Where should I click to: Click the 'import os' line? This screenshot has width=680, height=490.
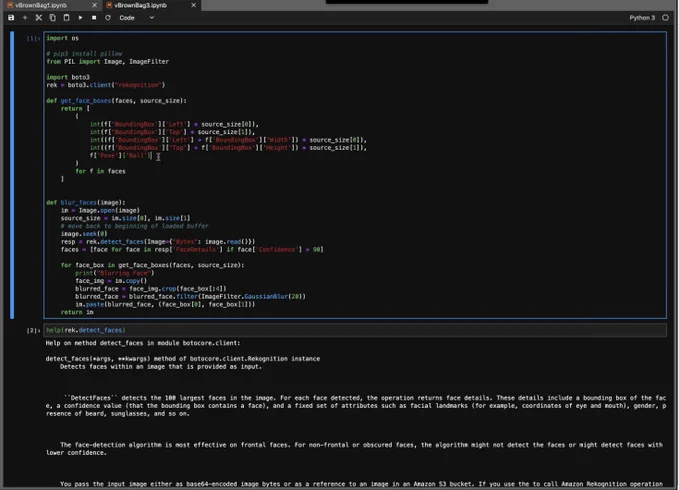(x=62, y=38)
